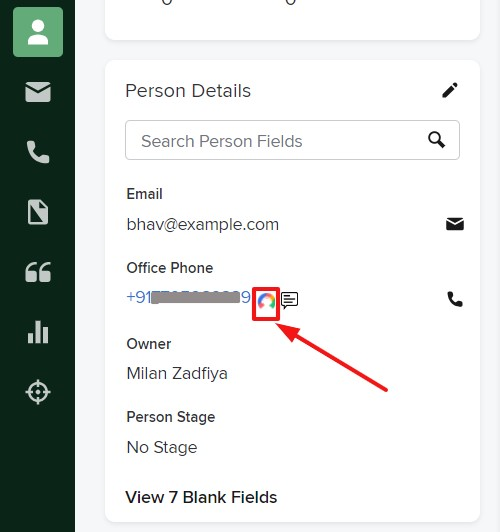Click the Office Phone number link
This screenshot has width=500, height=532.
[188, 297]
